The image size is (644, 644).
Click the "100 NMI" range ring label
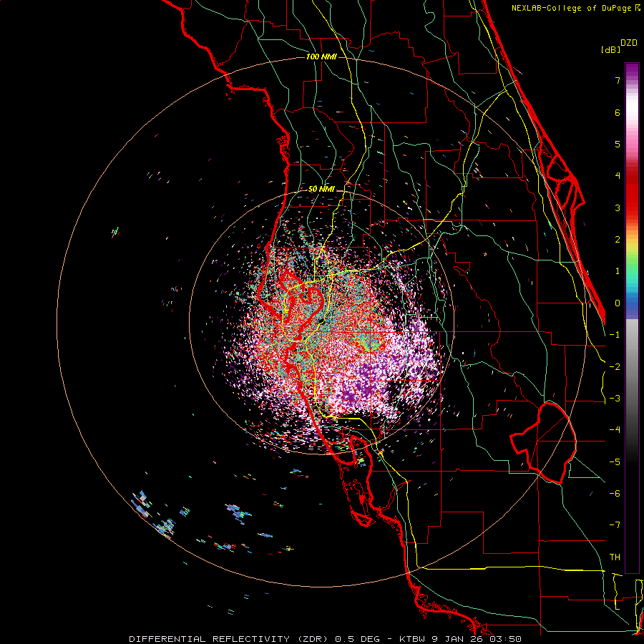[x=321, y=57]
